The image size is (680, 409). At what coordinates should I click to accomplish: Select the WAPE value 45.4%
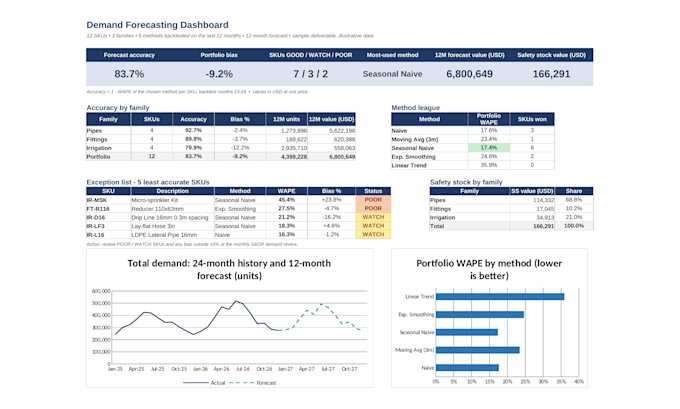(x=287, y=200)
